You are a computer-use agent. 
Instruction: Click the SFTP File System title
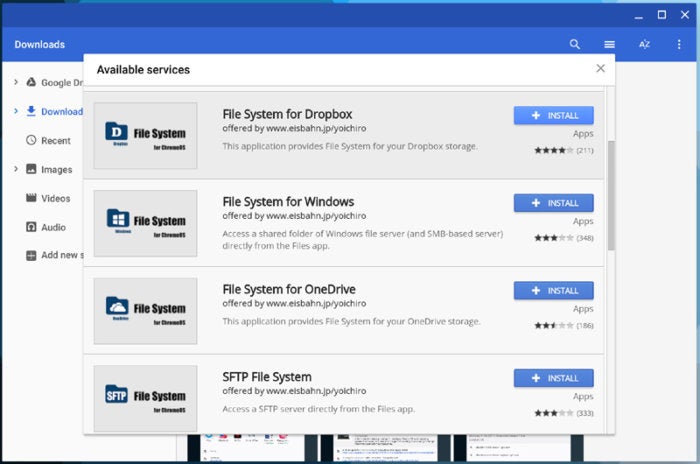pos(267,377)
